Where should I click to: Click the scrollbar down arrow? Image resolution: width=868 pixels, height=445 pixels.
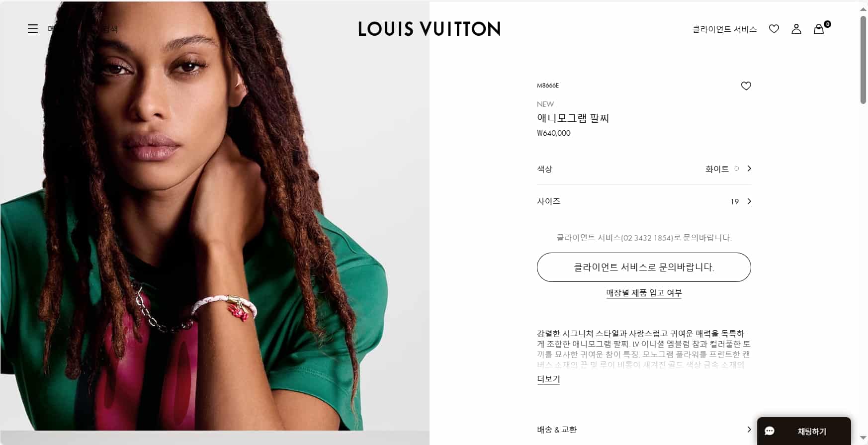(x=863, y=439)
